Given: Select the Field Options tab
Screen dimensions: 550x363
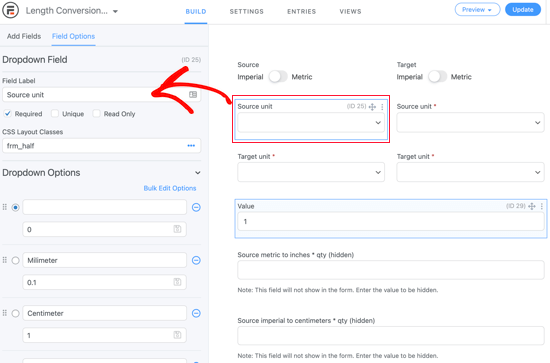Looking at the screenshot, I should tap(73, 36).
